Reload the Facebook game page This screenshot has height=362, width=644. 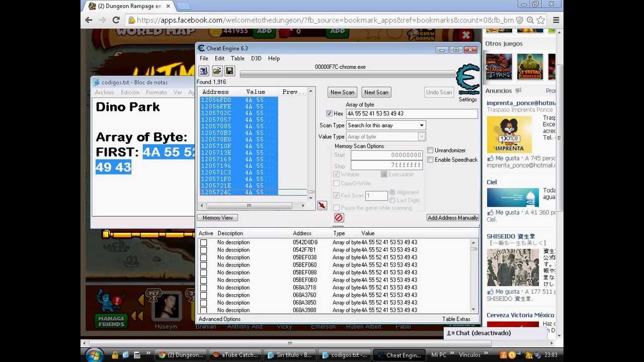(116, 20)
